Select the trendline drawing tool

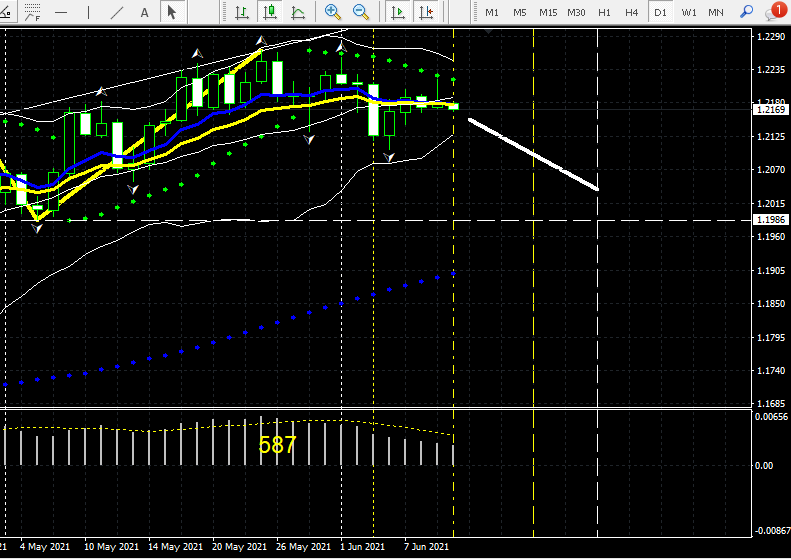pyautogui.click(x=117, y=12)
